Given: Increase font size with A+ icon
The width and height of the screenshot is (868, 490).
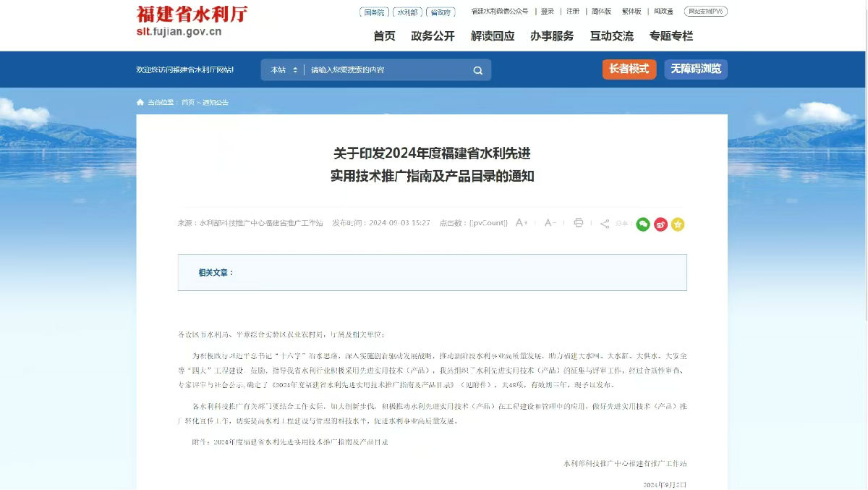Looking at the screenshot, I should (x=522, y=223).
